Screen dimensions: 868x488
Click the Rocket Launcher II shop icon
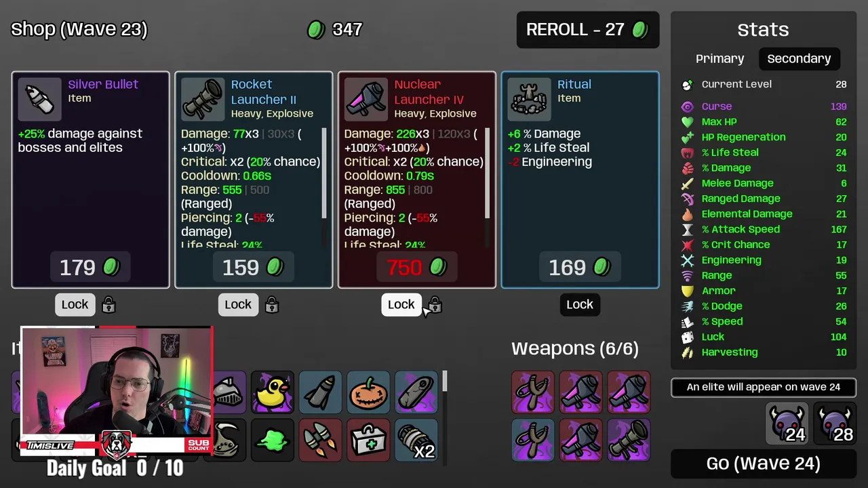[x=203, y=99]
